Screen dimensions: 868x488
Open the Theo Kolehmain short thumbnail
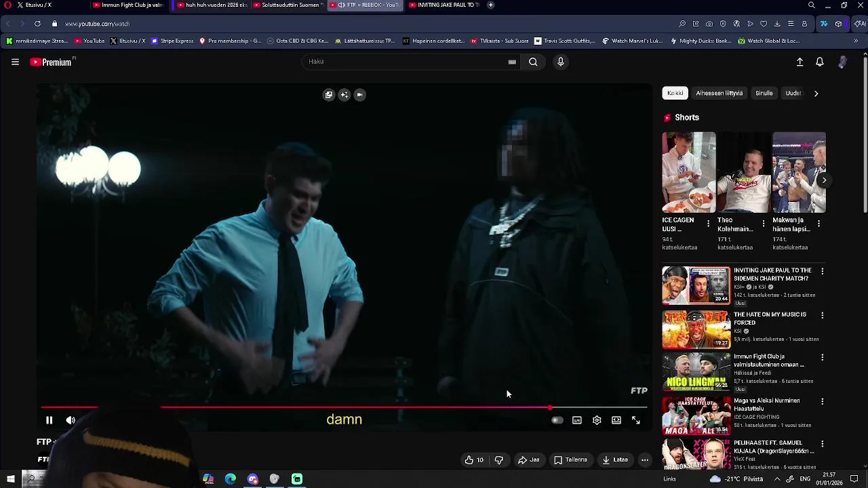pos(743,172)
